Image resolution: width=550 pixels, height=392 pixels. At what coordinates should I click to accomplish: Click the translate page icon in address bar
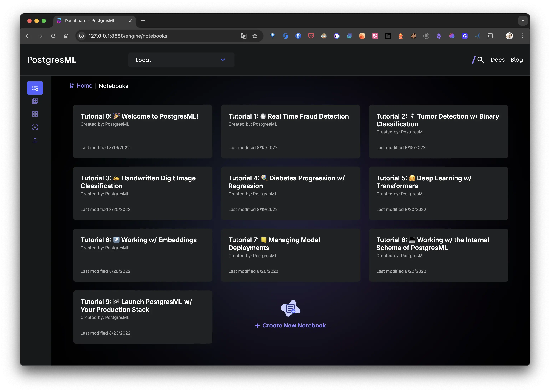tap(243, 36)
